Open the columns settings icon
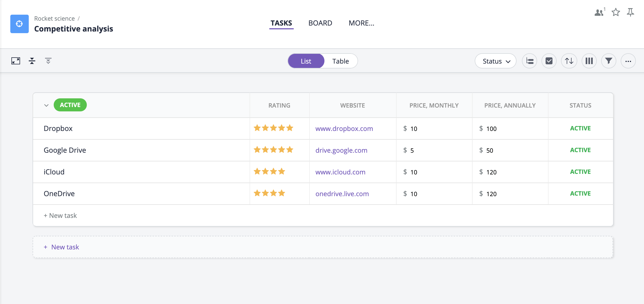 click(589, 61)
